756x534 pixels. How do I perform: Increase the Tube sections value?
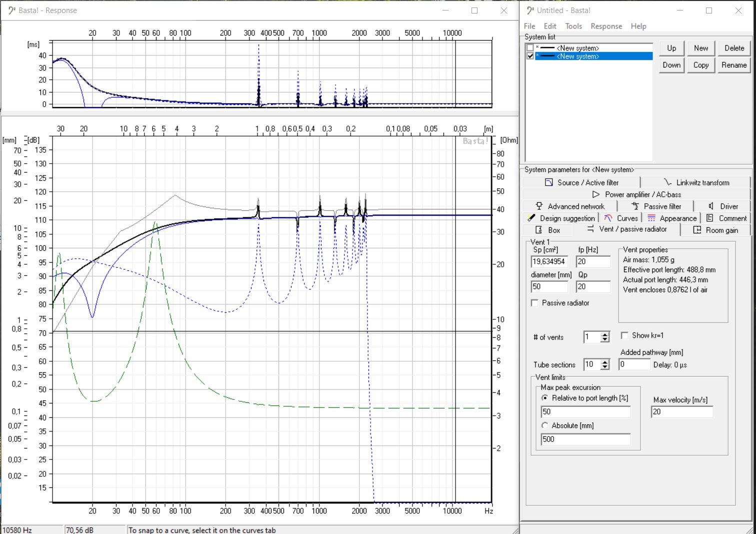click(x=605, y=362)
